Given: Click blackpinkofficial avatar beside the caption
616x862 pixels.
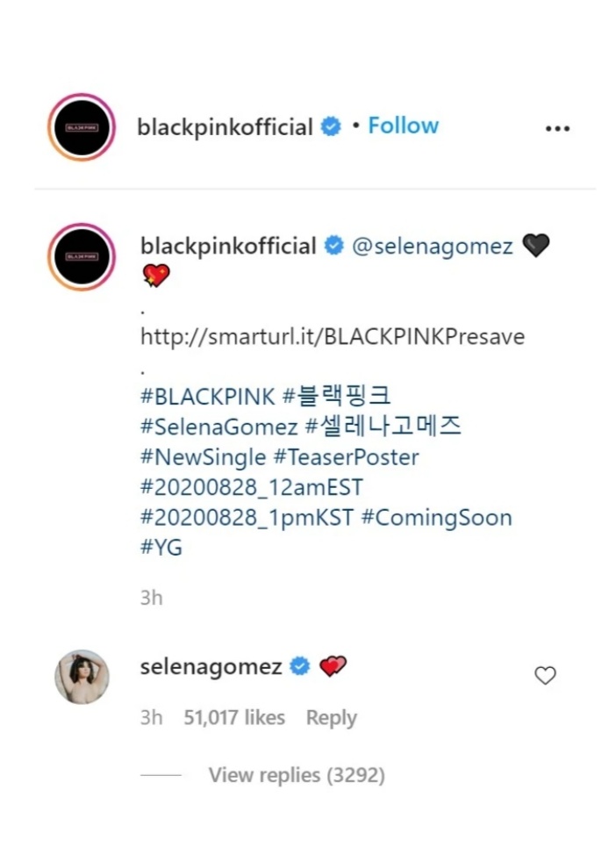Looking at the screenshot, I should (82, 256).
